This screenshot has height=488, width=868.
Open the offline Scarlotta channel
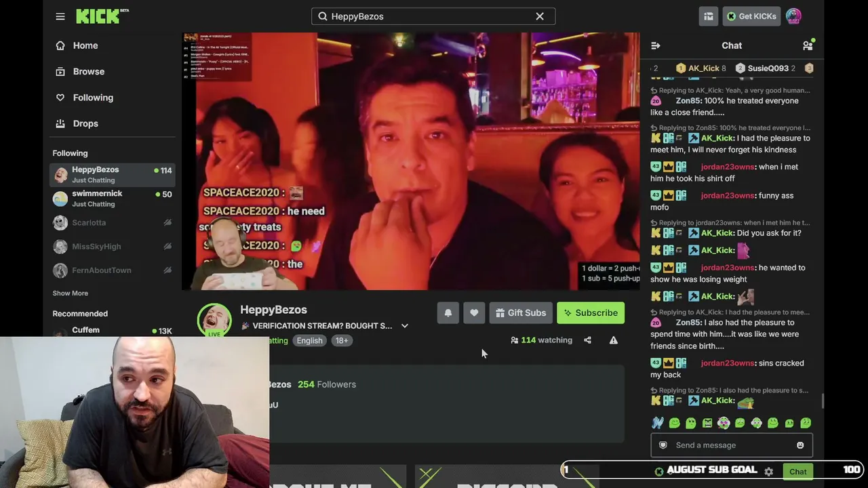[x=113, y=222]
